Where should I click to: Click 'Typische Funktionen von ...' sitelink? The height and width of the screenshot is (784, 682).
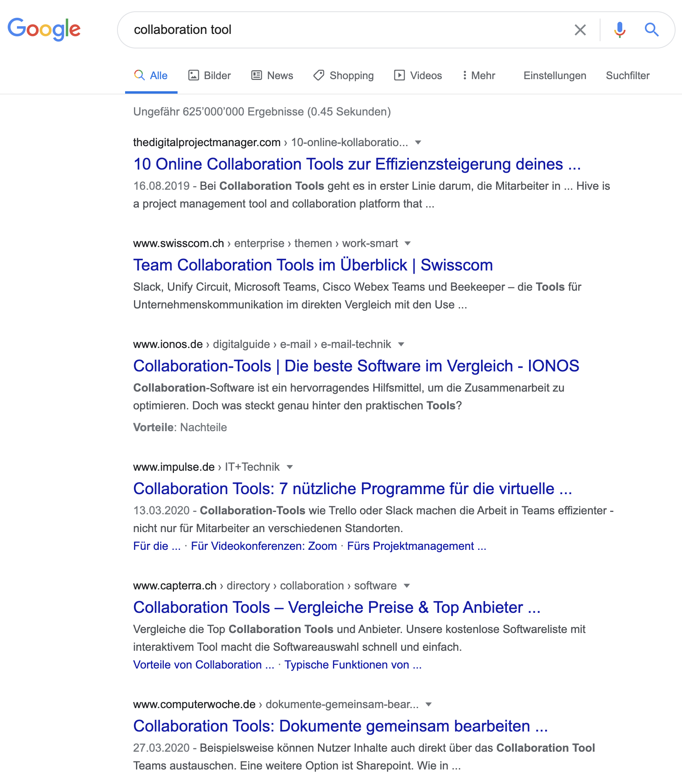[x=353, y=665]
